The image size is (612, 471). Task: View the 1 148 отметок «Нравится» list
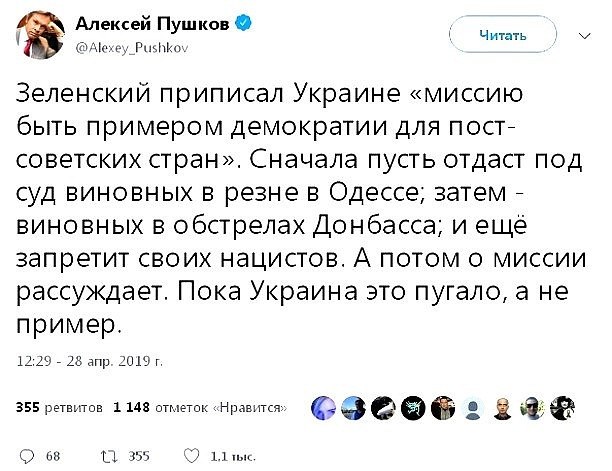click(x=200, y=407)
